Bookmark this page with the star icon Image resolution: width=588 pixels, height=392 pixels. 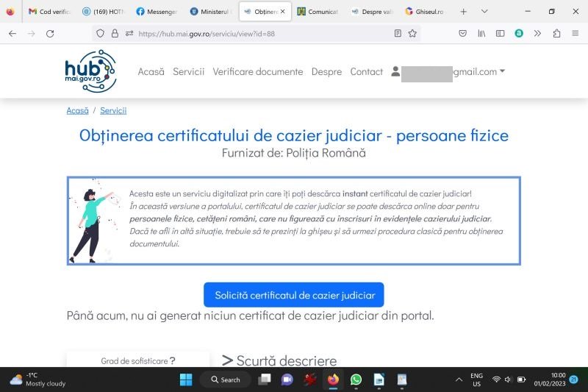pyautogui.click(x=412, y=33)
